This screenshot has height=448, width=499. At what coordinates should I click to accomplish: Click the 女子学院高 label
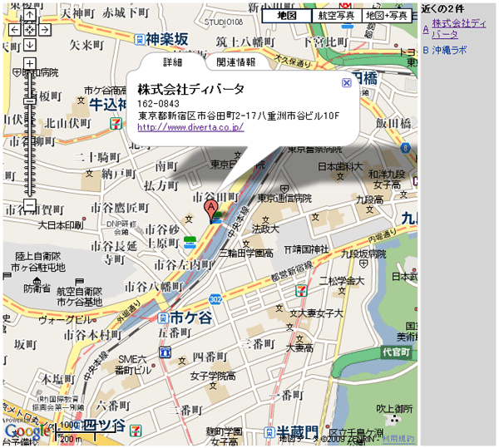pyautogui.click(x=213, y=377)
